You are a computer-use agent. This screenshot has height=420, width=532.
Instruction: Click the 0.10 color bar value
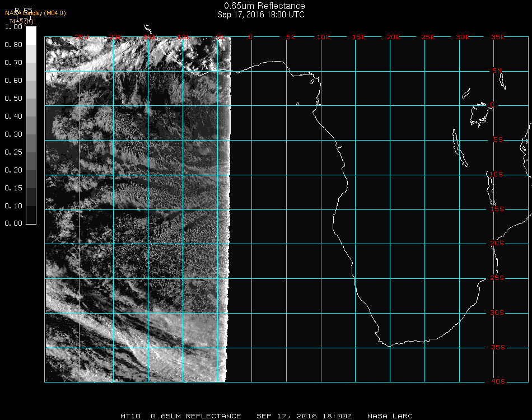[13, 206]
